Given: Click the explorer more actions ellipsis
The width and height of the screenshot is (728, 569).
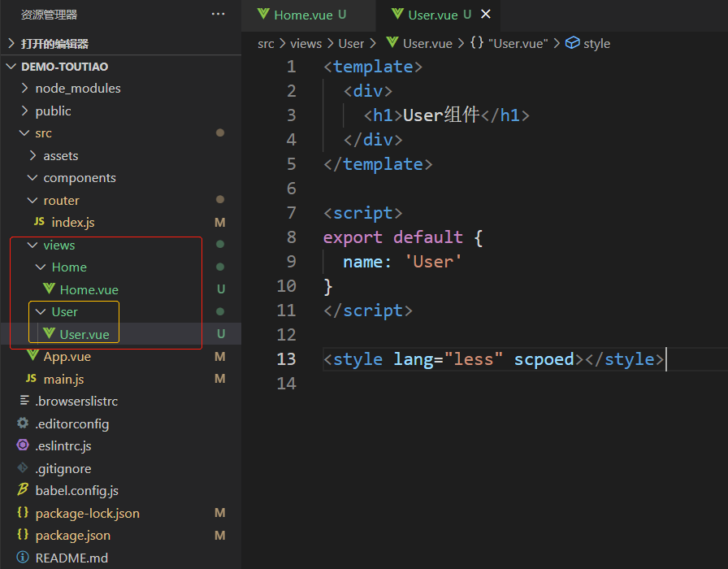Looking at the screenshot, I should (x=218, y=15).
